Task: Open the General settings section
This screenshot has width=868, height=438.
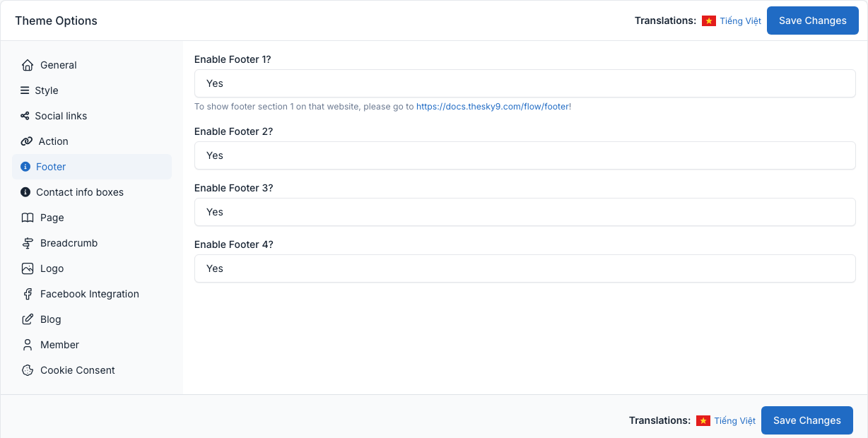Action: pyautogui.click(x=92, y=65)
